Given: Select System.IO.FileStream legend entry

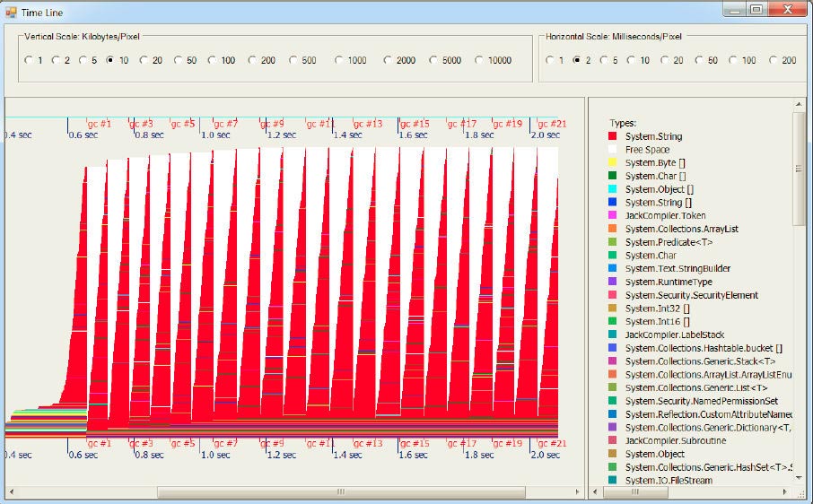Looking at the screenshot, I should point(669,480).
